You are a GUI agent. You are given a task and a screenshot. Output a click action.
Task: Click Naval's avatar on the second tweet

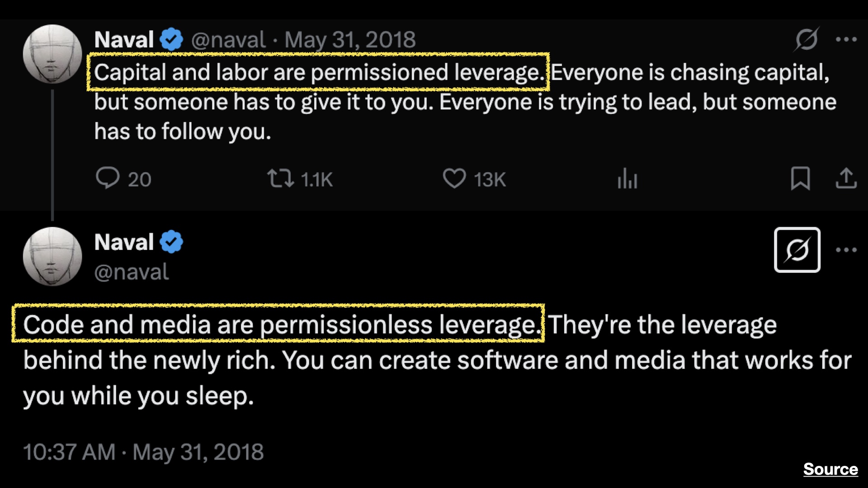tap(52, 256)
